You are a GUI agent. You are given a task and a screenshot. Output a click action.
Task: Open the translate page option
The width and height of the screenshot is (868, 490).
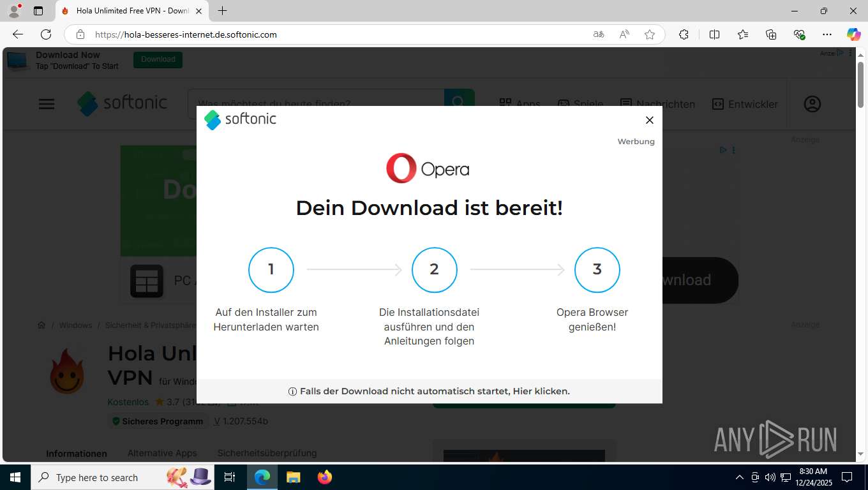point(599,34)
